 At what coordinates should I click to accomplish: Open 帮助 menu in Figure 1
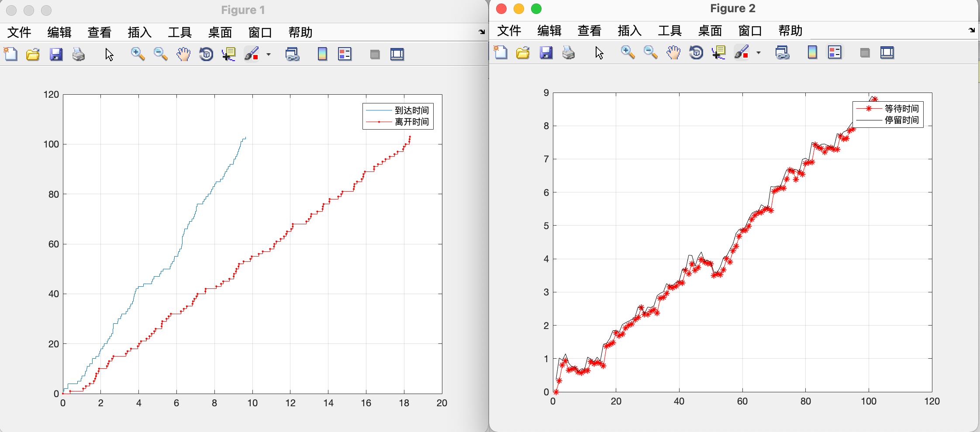pos(300,32)
